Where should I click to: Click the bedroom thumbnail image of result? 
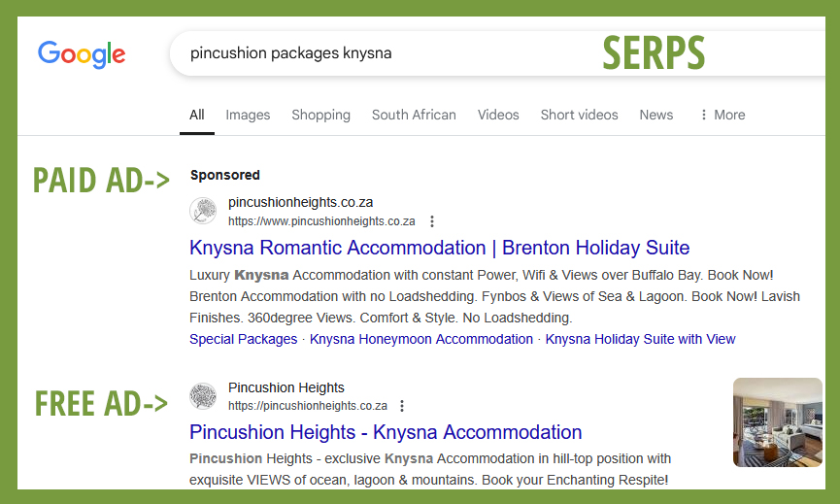click(777, 422)
